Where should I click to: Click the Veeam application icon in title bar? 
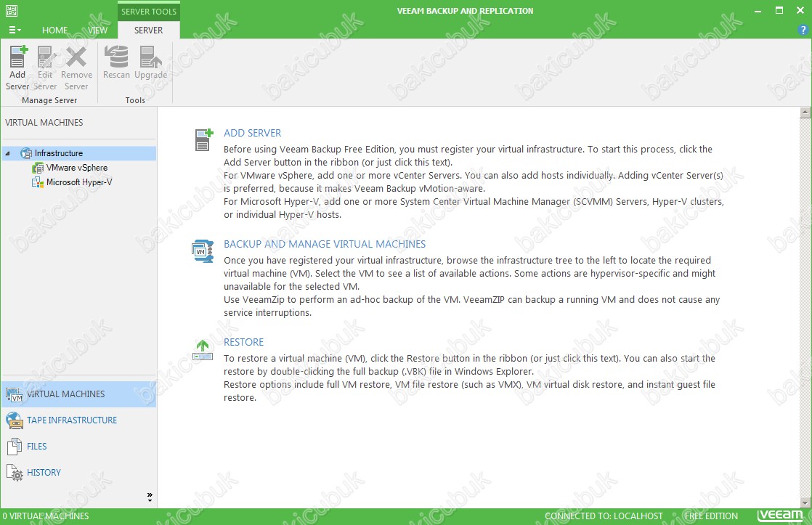(x=12, y=10)
